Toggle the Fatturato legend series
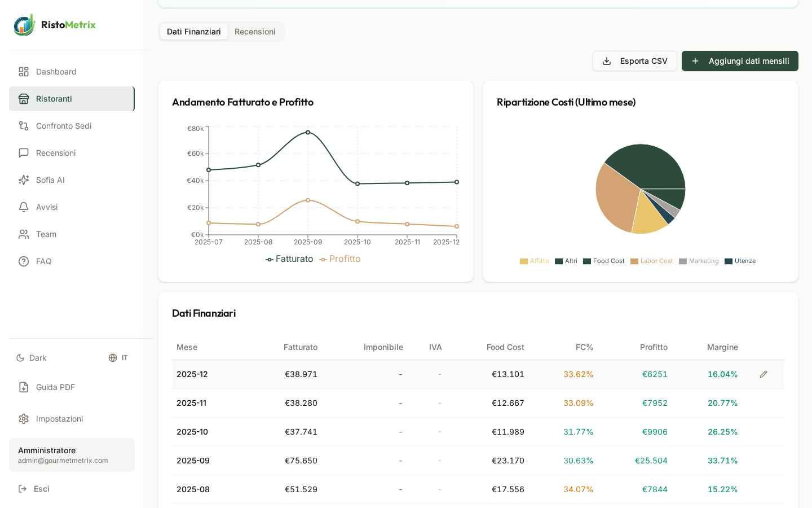 tap(289, 259)
